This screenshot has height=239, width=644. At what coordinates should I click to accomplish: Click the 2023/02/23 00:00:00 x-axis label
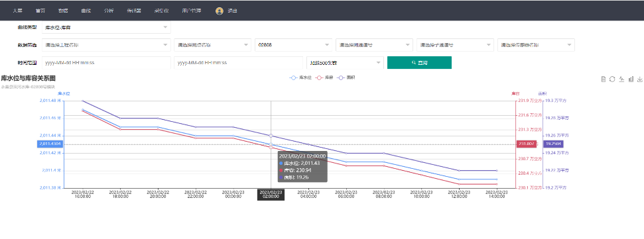233,195
